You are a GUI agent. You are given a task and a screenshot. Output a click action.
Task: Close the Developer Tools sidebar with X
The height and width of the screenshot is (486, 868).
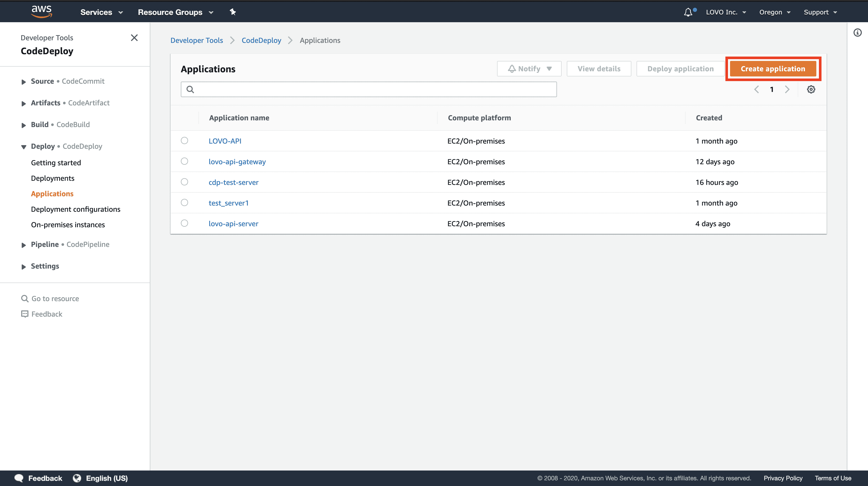[134, 38]
